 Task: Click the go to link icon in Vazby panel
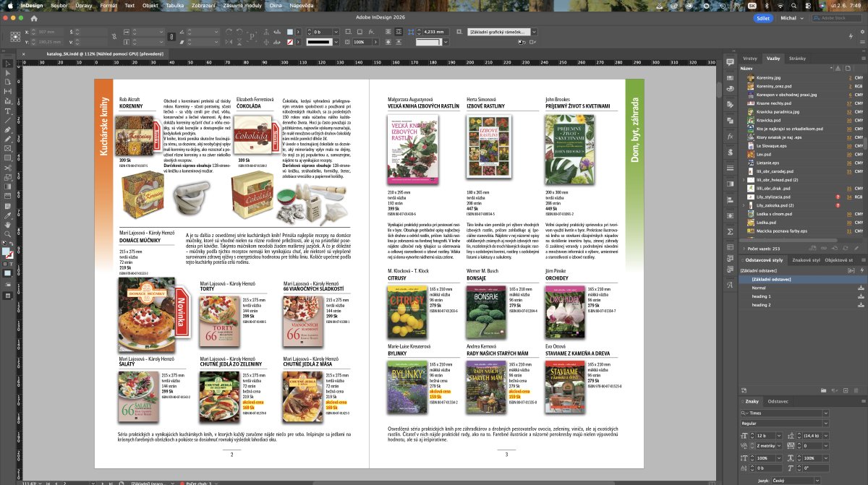point(834,249)
